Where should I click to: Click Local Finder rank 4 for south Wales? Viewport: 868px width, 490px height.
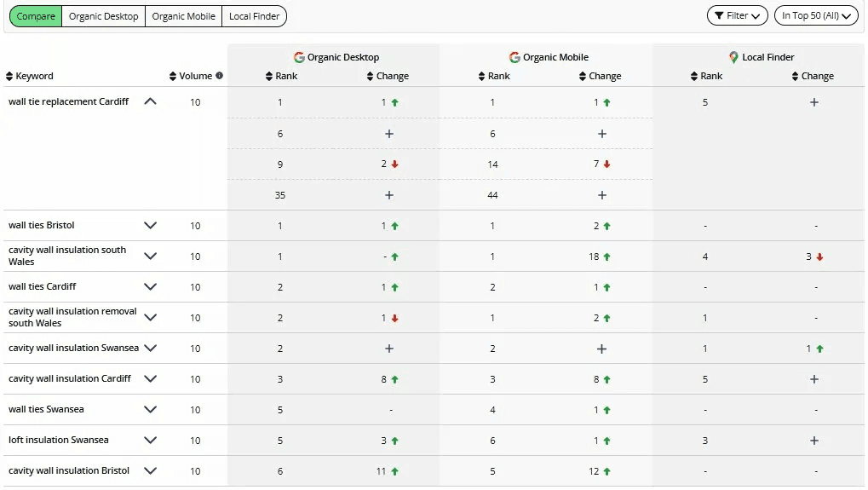[x=705, y=257]
